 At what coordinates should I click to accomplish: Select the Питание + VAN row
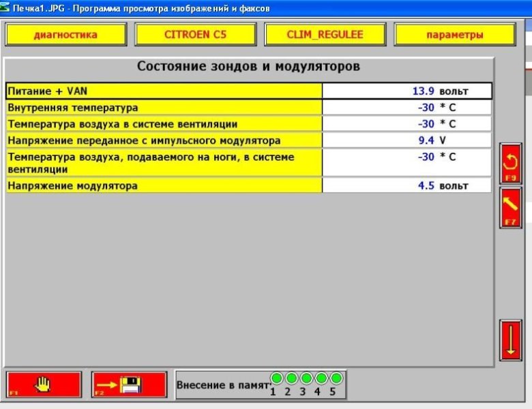[x=164, y=91]
